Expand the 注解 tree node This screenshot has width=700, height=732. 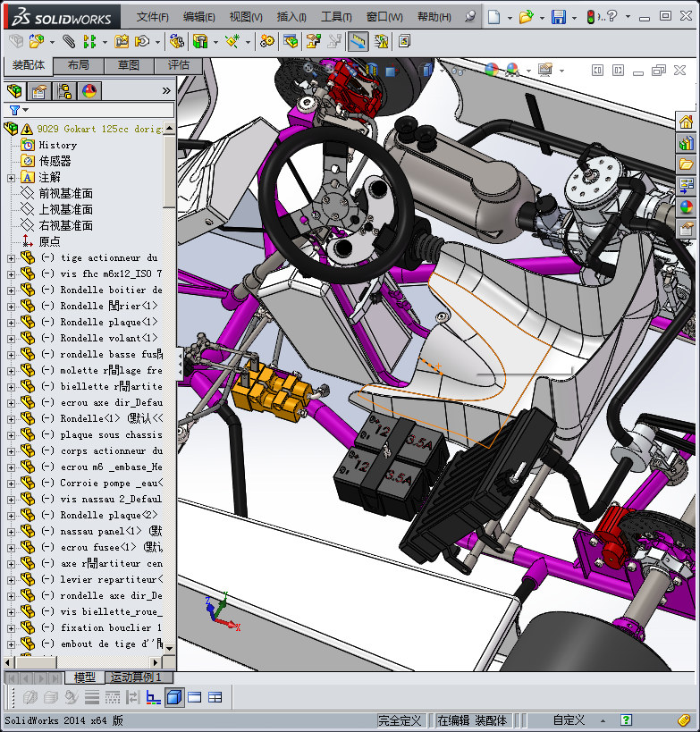[x=12, y=178]
